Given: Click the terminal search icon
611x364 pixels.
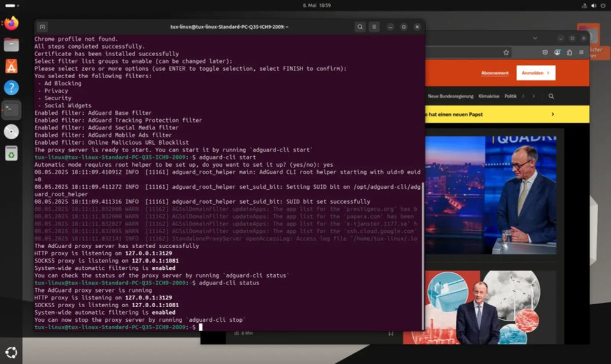Looking at the screenshot, I should point(360,27).
